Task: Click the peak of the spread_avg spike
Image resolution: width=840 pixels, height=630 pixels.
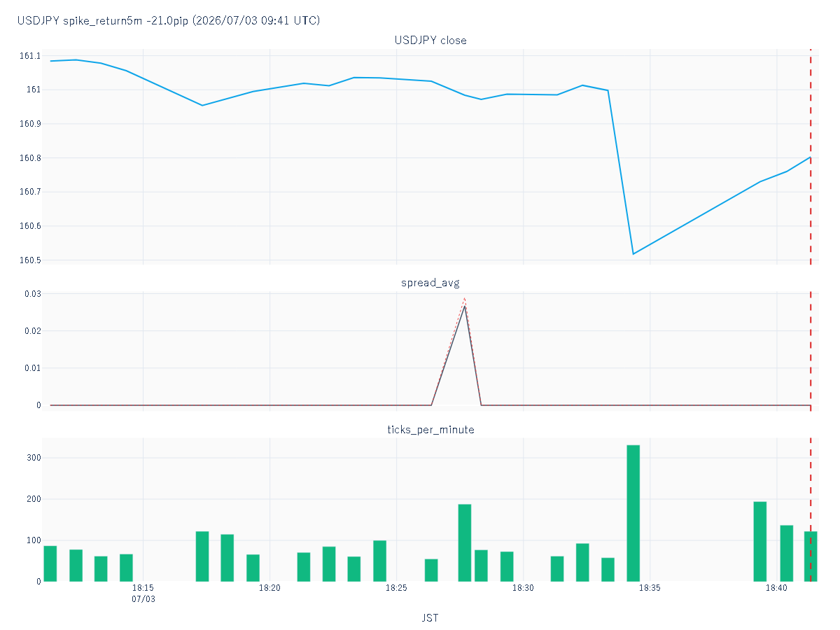Action: [x=464, y=306]
